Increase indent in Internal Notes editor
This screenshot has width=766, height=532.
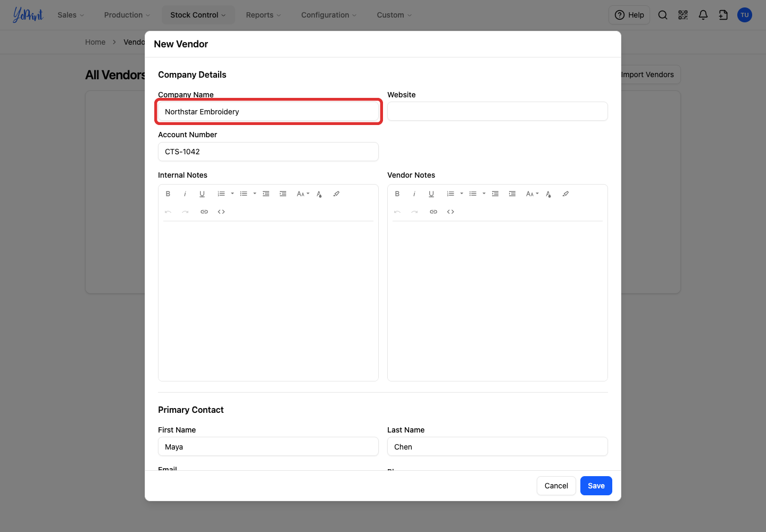[283, 194]
